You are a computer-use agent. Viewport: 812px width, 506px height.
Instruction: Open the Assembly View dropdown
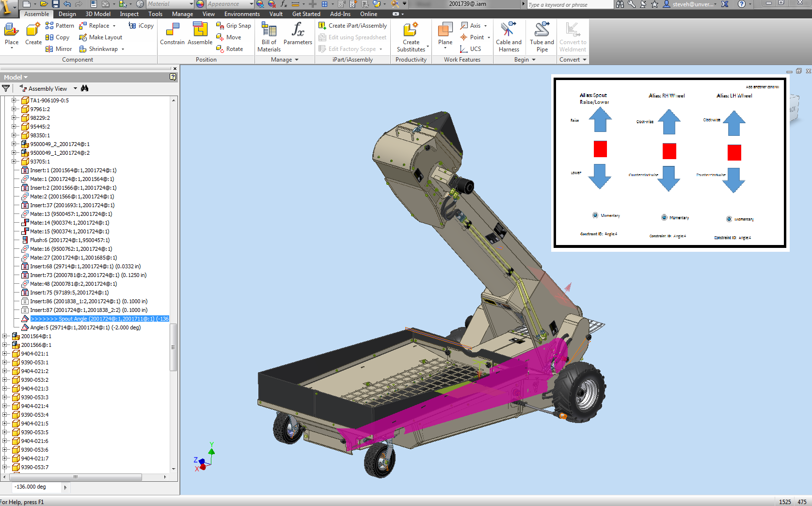pos(75,88)
